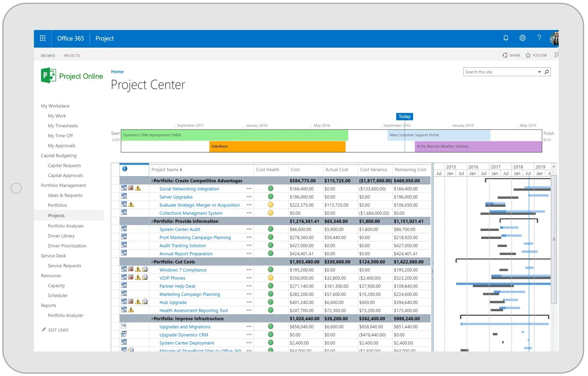The width and height of the screenshot is (588, 376).
Task: Open ellipsis menu for Collections Managment System
Action: [249, 213]
